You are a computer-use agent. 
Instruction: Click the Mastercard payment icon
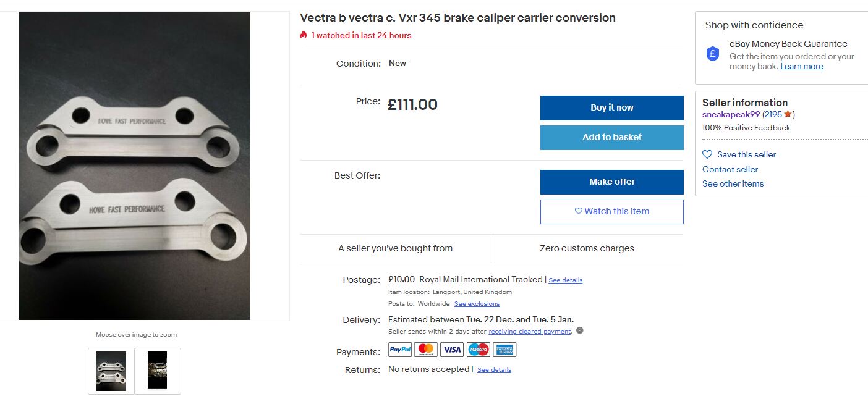point(426,350)
